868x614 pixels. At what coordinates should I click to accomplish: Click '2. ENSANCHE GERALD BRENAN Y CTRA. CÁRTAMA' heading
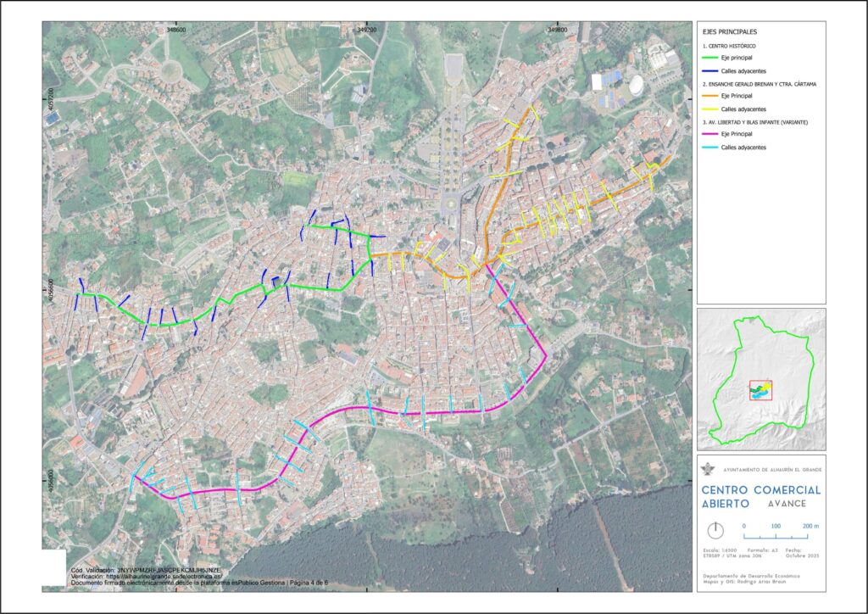tap(755, 84)
